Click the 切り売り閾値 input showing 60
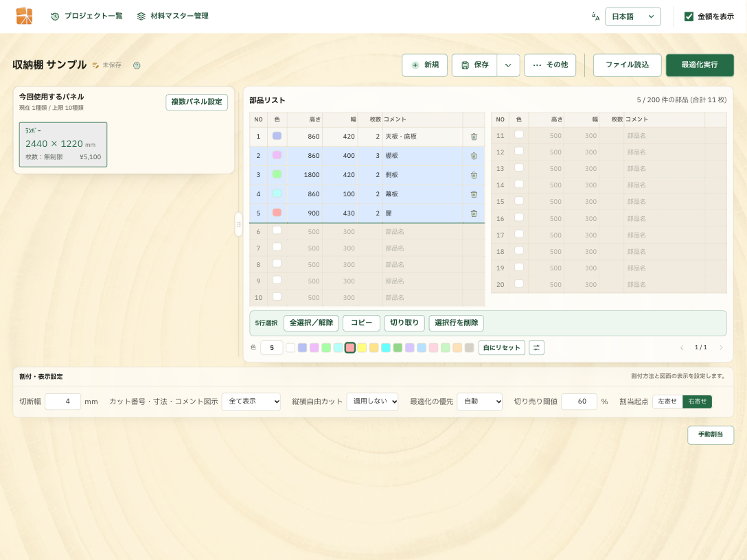 pos(579,401)
